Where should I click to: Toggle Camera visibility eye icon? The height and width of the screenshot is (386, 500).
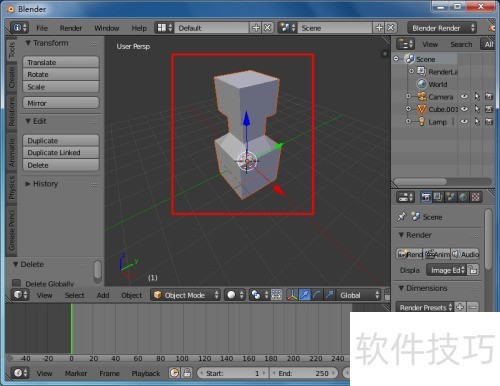[464, 97]
